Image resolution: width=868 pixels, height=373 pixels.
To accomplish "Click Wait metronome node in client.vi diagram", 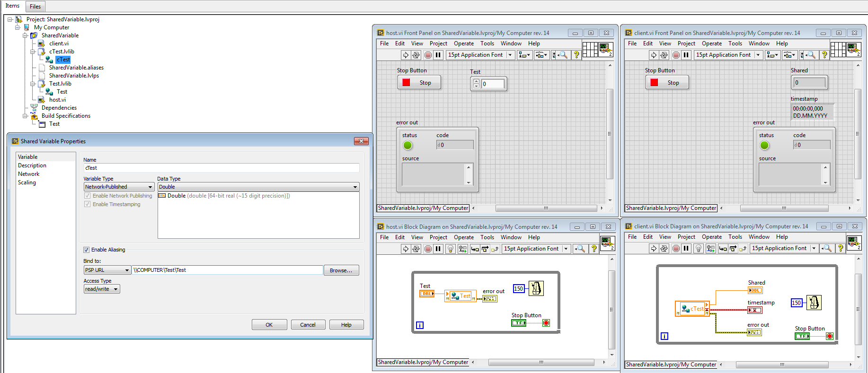I will 814,303.
